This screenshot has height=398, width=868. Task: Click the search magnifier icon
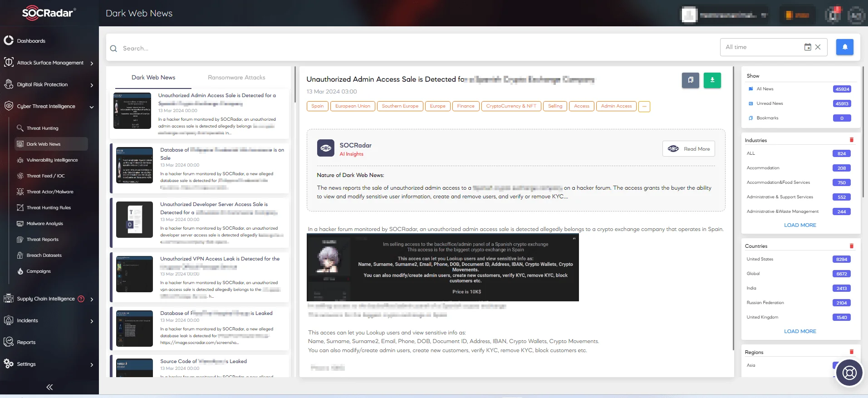(113, 49)
